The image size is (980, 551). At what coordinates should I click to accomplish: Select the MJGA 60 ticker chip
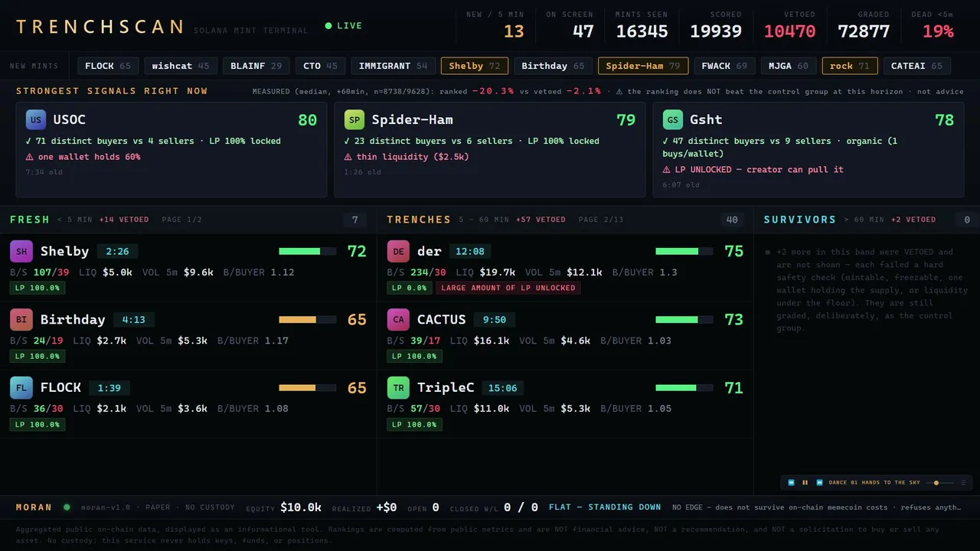coord(789,66)
